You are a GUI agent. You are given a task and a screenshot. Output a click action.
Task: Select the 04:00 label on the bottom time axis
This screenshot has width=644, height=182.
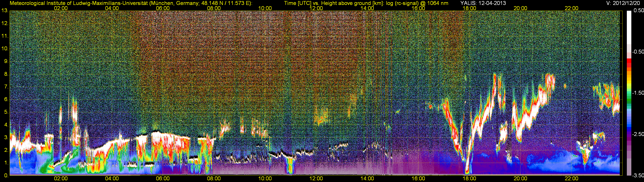tap(112, 179)
